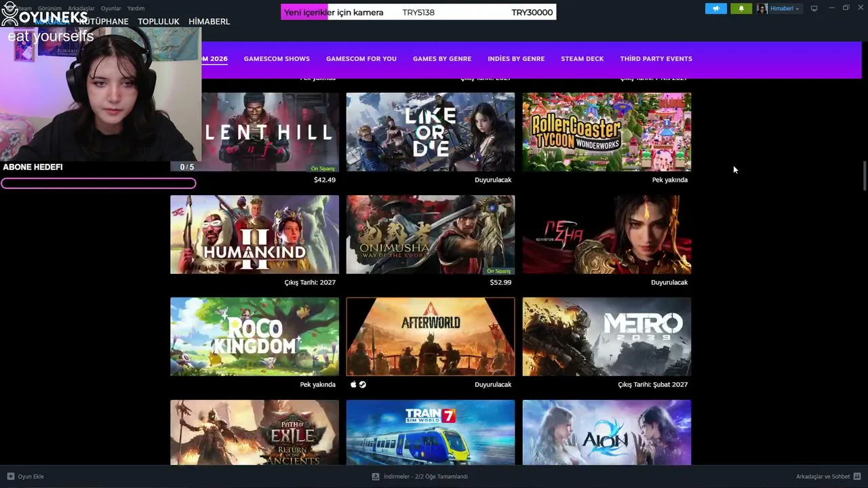The height and width of the screenshot is (488, 868).
Task: Select the STEAM DECK tab
Action: [x=582, y=59]
